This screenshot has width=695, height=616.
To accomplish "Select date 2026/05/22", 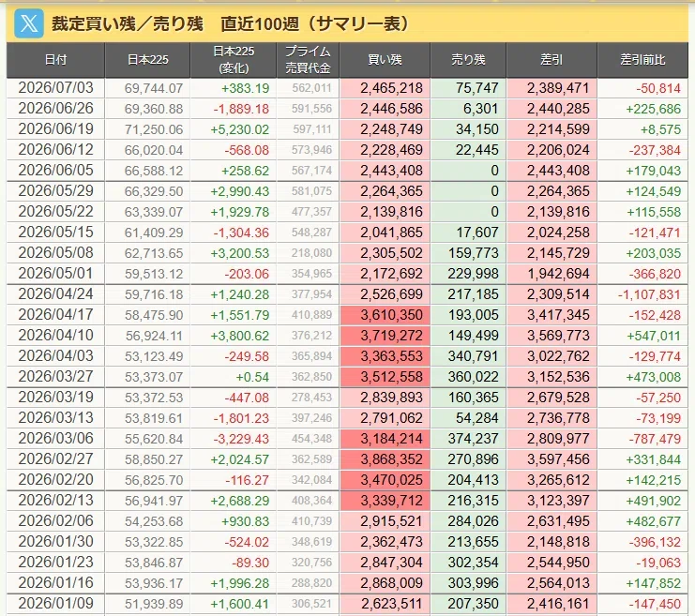I will (56, 211).
